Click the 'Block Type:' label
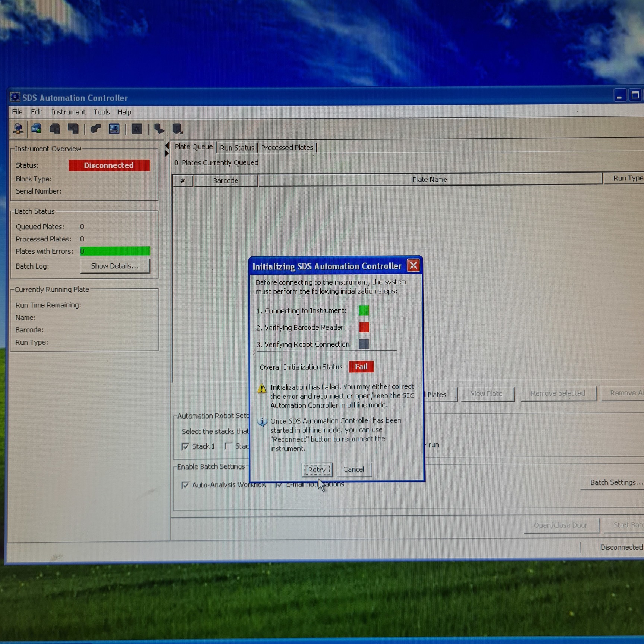The width and height of the screenshot is (644, 644). (34, 179)
